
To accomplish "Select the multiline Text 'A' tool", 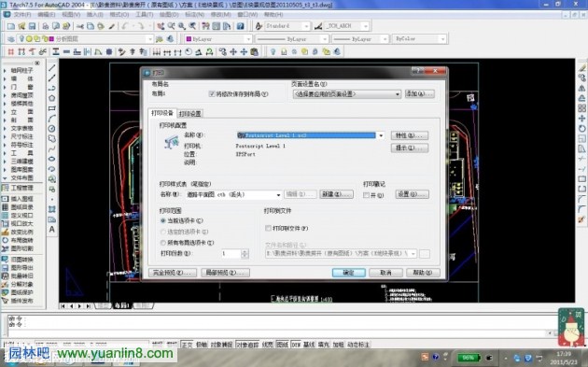I will click(x=51, y=230).
